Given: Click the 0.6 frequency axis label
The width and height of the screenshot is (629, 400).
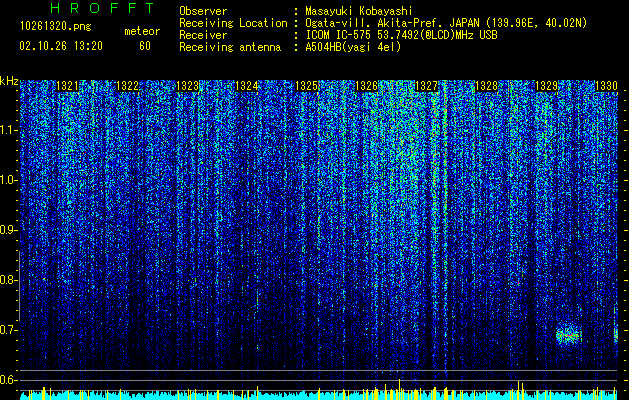Looking at the screenshot, I should (9, 380).
